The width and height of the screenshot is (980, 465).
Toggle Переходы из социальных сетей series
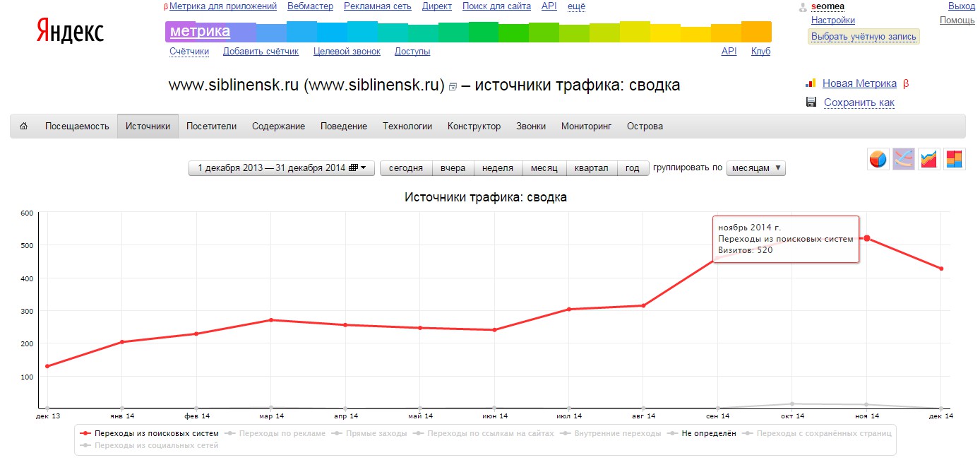coord(150,446)
